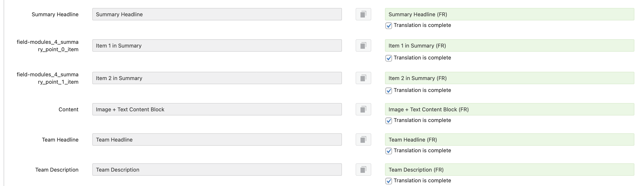
Task: Toggle Translation is complete under Team Headline (FR)
Action: click(x=389, y=151)
